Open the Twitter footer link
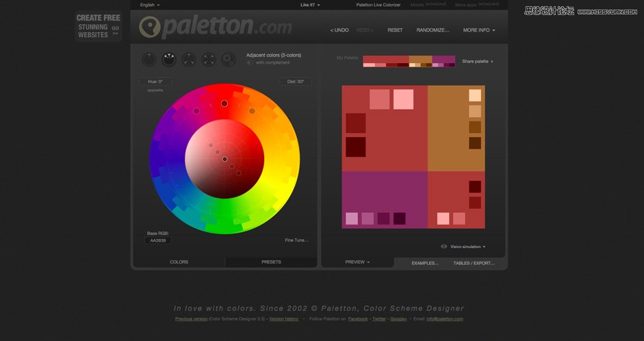The height and width of the screenshot is (341, 644). [x=378, y=319]
